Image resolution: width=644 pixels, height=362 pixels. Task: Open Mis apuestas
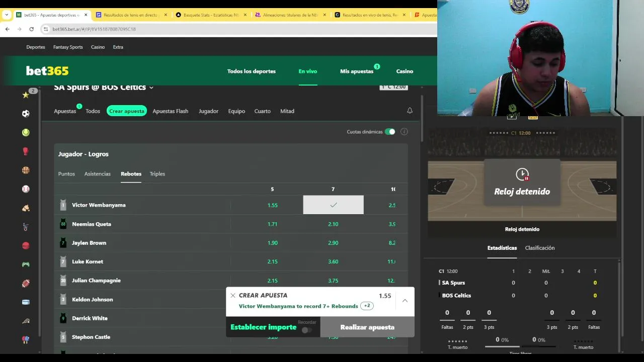tap(357, 71)
